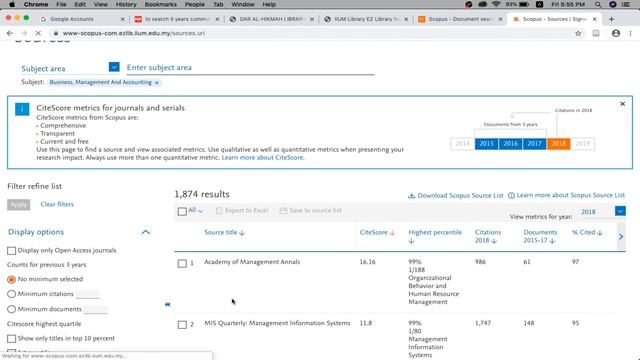Click the Clear filters link
Image resolution: width=640 pixels, height=360 pixels.
coord(57,204)
